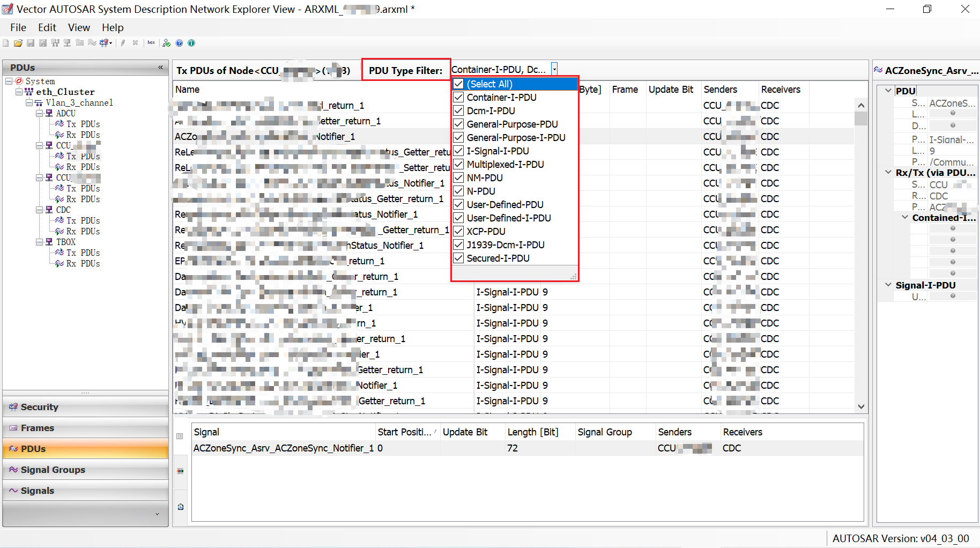Screen dimensions: 980x548
Task: Click the Signals panel wave icon
Action: (13, 491)
